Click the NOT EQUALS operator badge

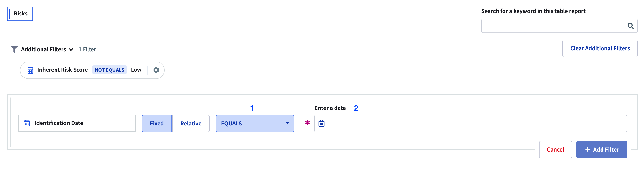point(109,70)
